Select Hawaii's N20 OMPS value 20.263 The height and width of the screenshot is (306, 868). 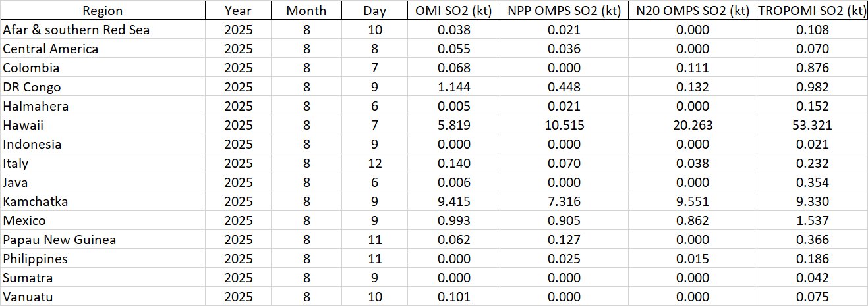tap(692, 125)
